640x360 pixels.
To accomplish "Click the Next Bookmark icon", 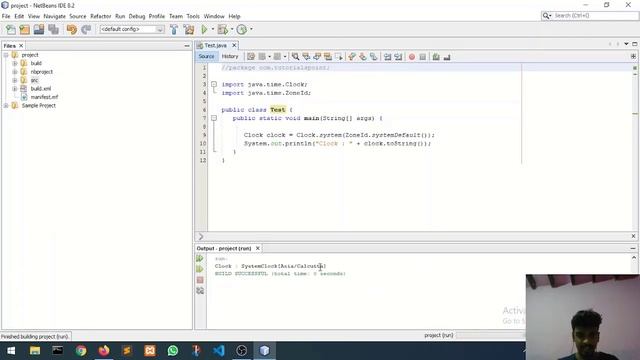I will click(362, 57).
